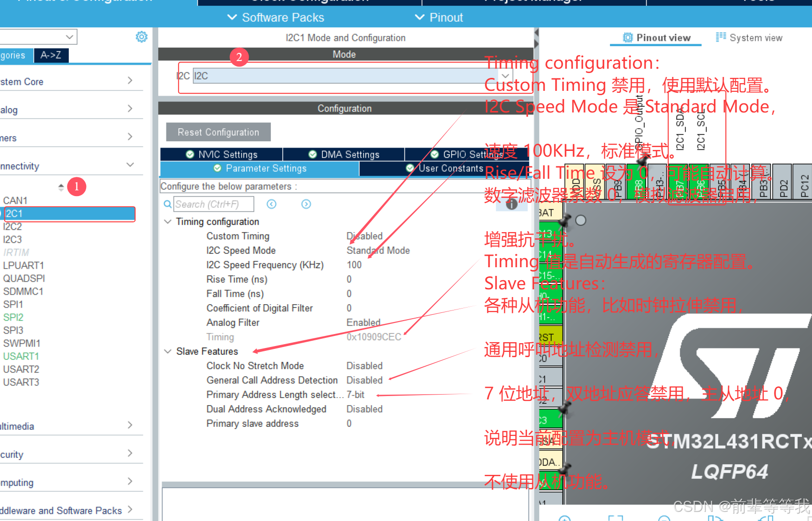Expand the System Core category
812x521 pixels.
coord(71,81)
